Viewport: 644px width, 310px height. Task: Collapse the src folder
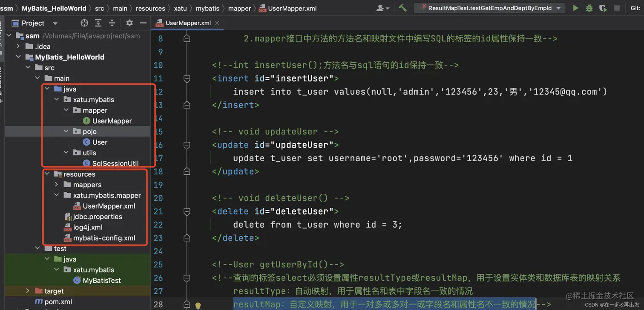click(28, 68)
